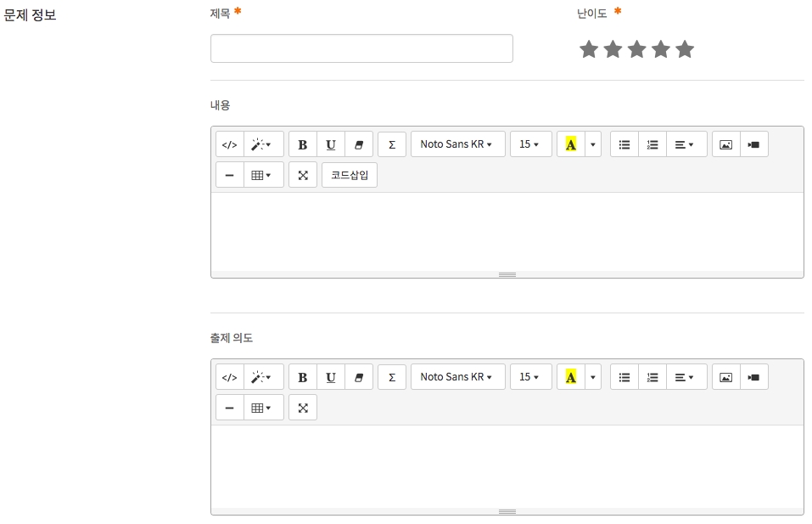
Task: Click the sigma math icon in 출제 의도 editor
Action: [391, 377]
